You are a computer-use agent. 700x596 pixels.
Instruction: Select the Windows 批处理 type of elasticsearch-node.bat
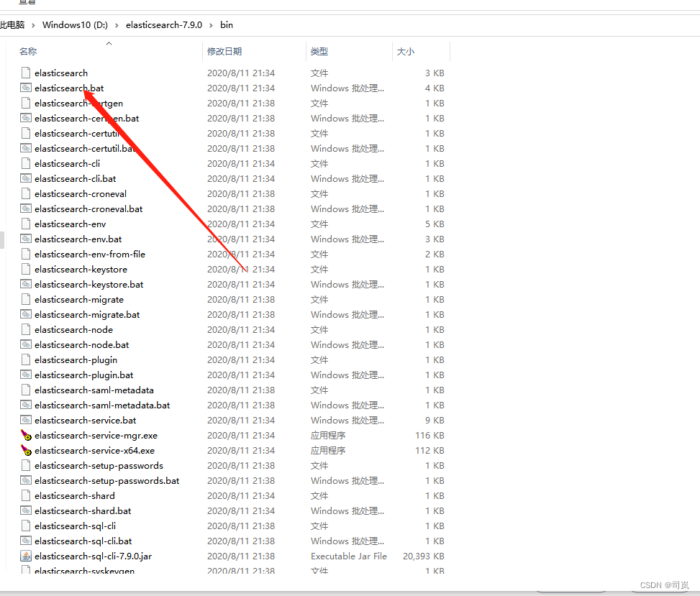pos(347,345)
